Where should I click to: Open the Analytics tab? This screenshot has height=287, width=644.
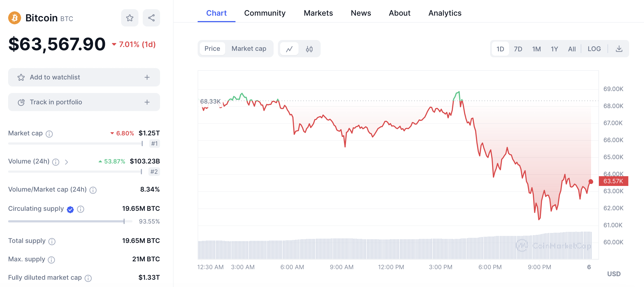(x=445, y=13)
